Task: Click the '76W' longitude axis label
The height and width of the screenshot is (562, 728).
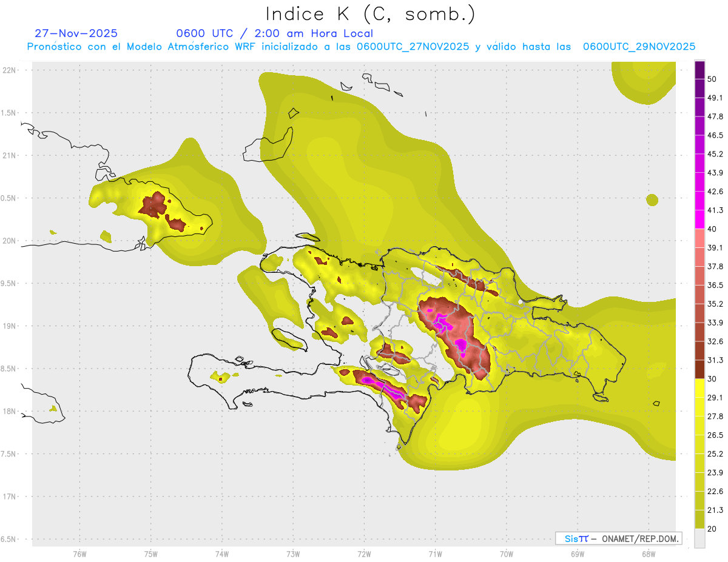Action: (79, 554)
